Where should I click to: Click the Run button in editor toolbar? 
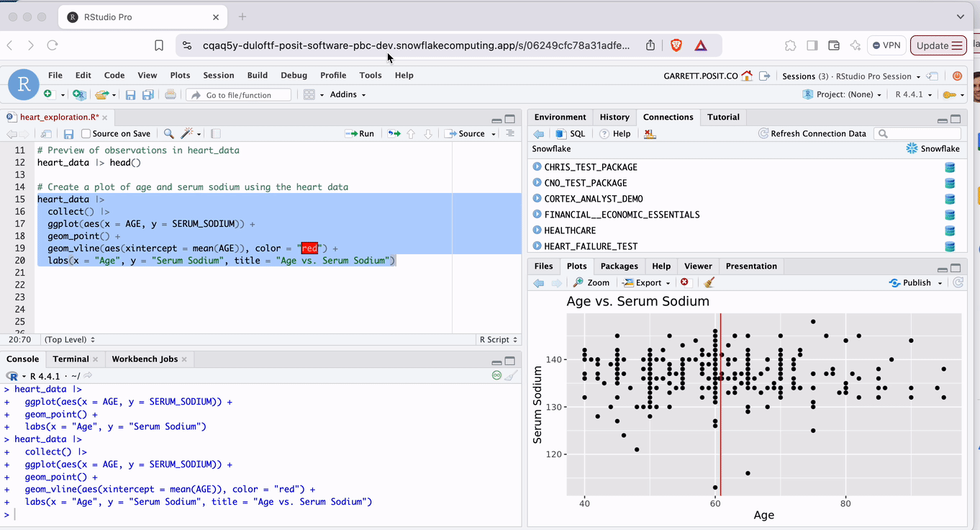[360, 134]
